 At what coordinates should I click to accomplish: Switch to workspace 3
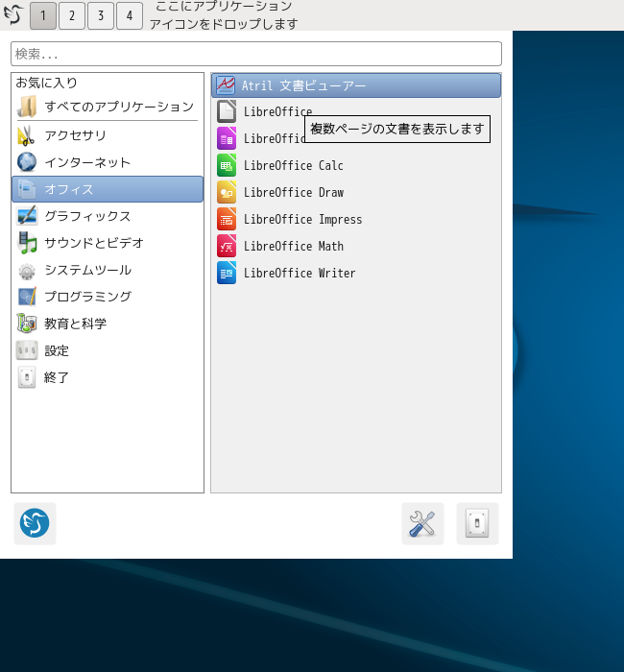[101, 16]
